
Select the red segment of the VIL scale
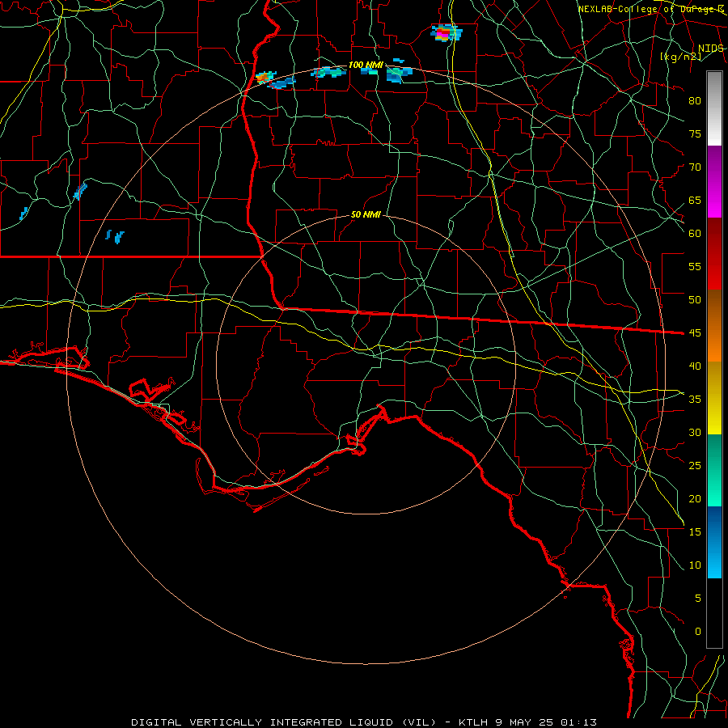714,254
